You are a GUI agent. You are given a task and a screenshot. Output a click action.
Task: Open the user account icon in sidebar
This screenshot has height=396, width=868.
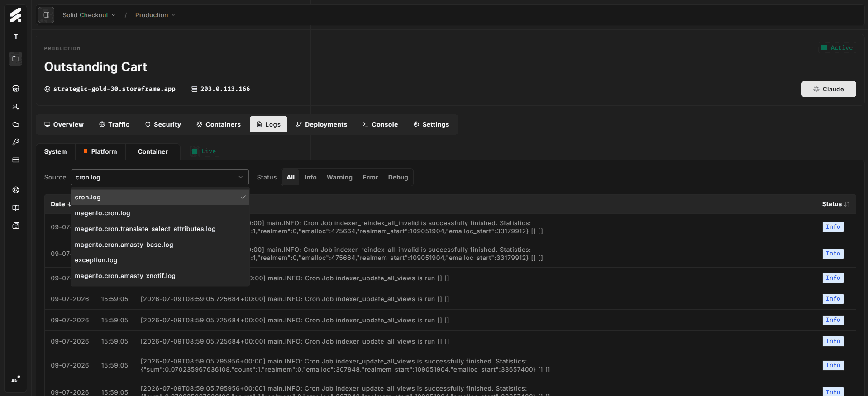pyautogui.click(x=16, y=107)
